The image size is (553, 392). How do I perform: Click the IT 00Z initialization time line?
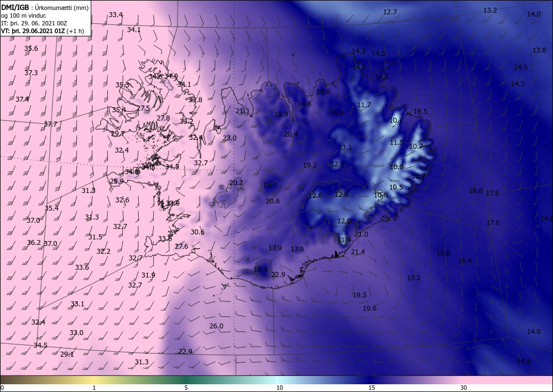(34, 23)
